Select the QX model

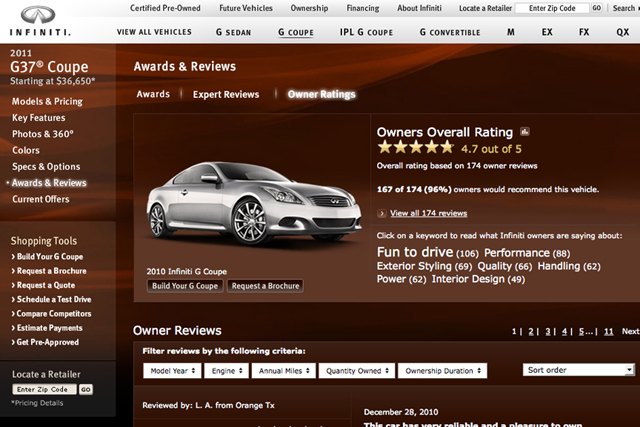coord(622,32)
